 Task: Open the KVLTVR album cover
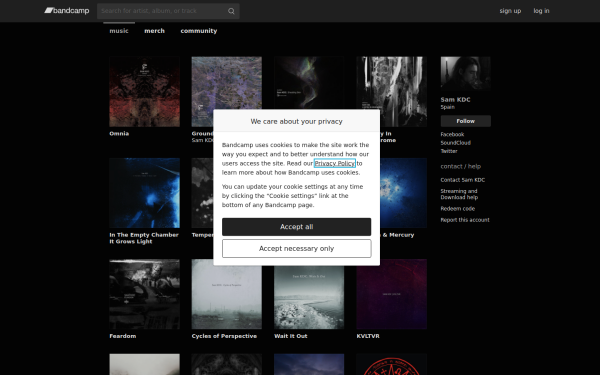[391, 294]
